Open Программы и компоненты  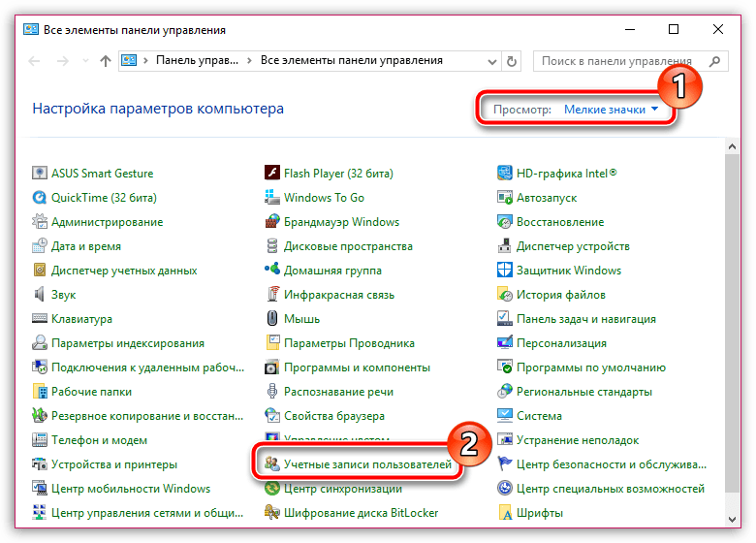pyautogui.click(x=347, y=367)
